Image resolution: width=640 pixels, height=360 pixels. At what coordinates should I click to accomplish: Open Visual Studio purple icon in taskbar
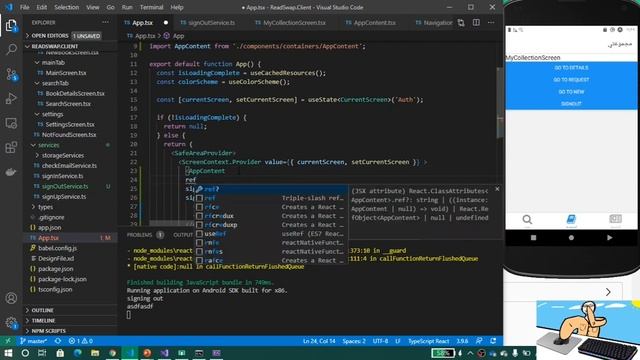coord(164,353)
